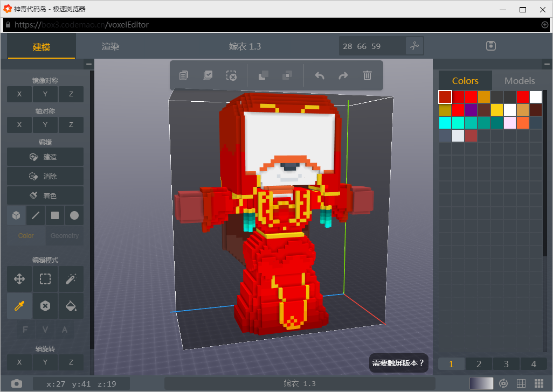Click the undo arrow icon
Screen dimensions: 553x392
320,75
